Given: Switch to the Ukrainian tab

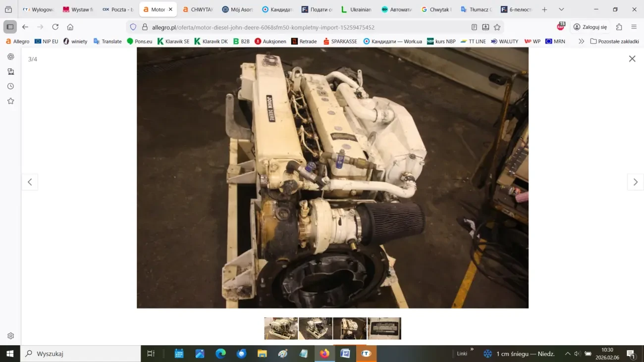Looking at the screenshot, I should [x=355, y=9].
